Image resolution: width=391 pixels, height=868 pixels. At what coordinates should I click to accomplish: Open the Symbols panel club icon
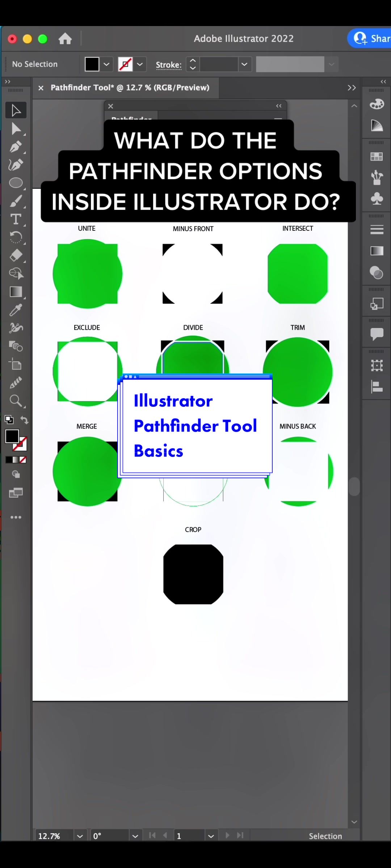coord(377,199)
